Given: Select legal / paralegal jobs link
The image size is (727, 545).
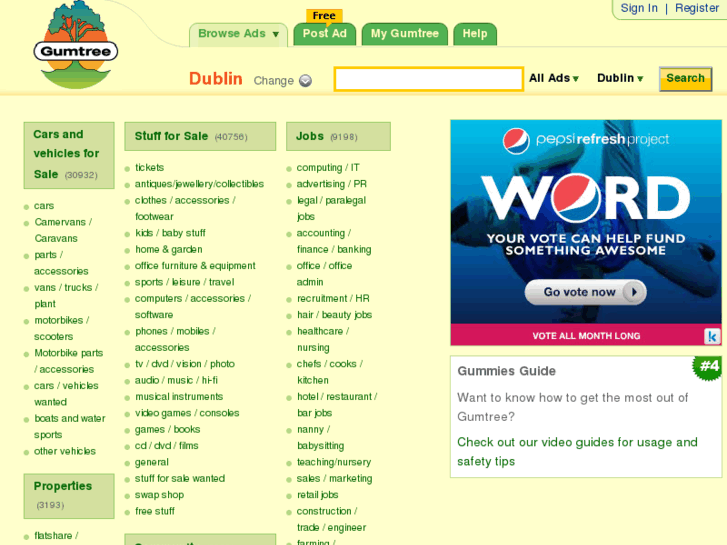Looking at the screenshot, I should pos(332,208).
